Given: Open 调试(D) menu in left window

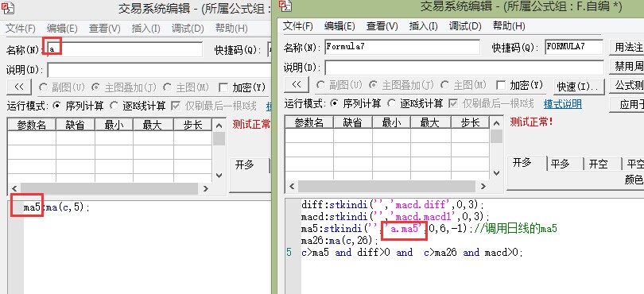Looking at the screenshot, I should click(188, 29).
